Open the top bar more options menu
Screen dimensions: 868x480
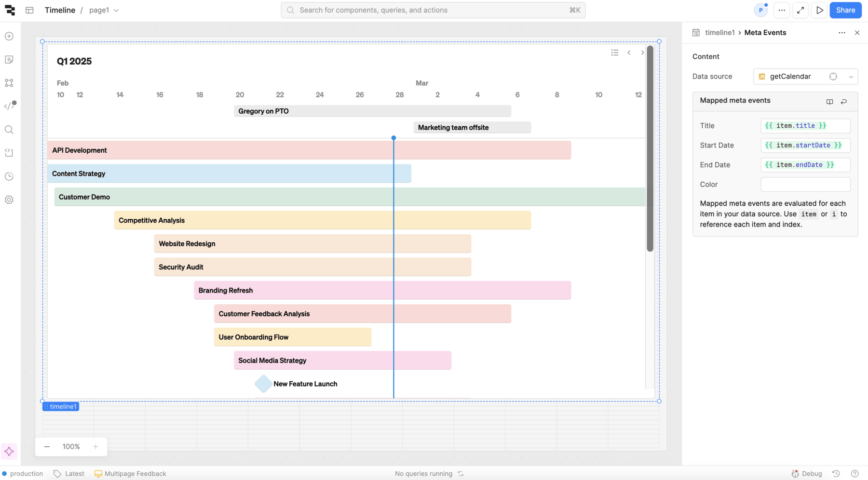coord(782,10)
